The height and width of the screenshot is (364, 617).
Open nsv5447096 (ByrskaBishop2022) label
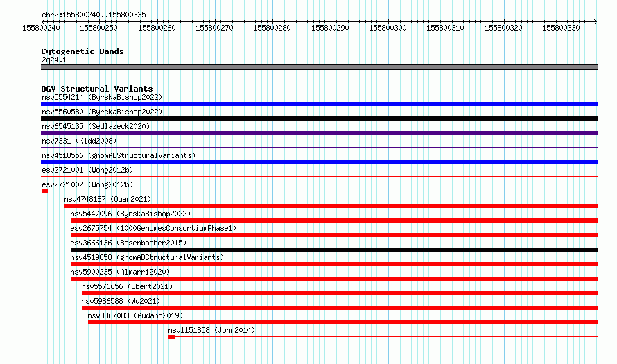(x=130, y=214)
